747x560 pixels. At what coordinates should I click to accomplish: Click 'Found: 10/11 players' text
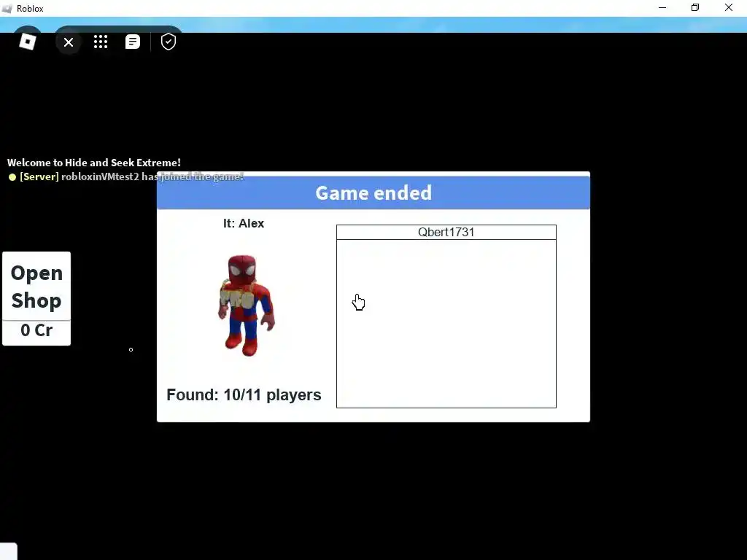244,394
